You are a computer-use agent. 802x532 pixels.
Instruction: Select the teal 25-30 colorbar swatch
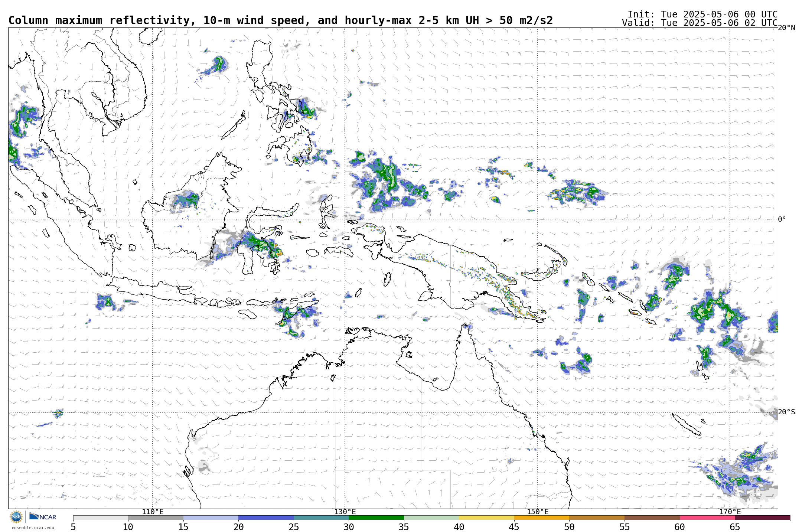321,518
